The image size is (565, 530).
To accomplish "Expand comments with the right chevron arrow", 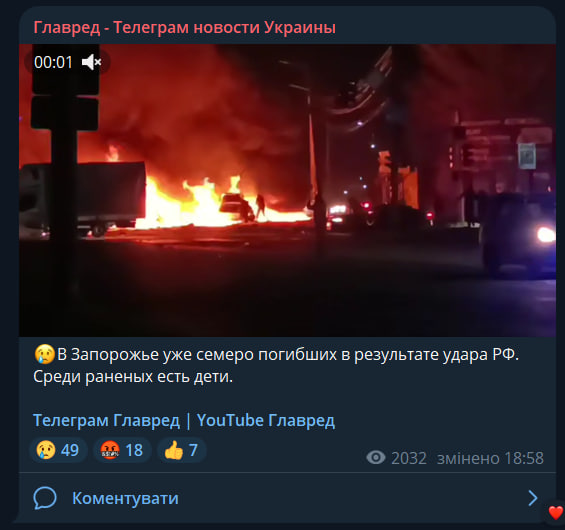I will tap(532, 498).
